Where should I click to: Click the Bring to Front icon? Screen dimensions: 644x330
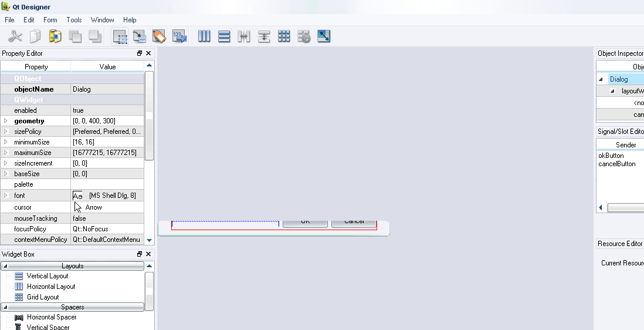(x=95, y=36)
